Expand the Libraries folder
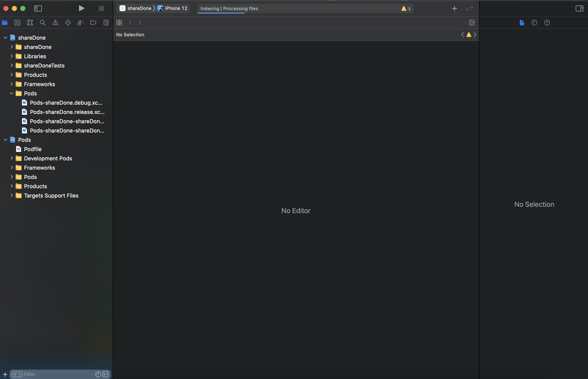 (12, 56)
